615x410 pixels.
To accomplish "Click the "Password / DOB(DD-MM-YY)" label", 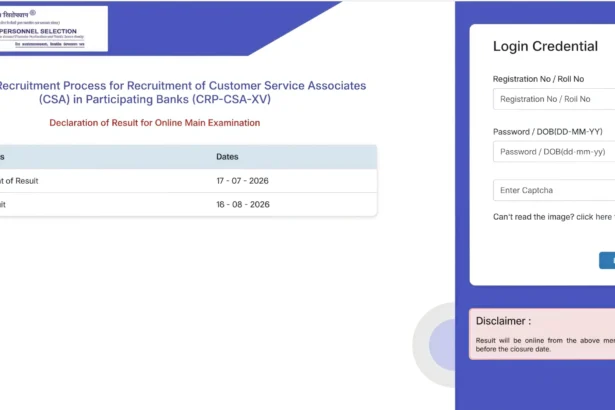I will point(548,132).
